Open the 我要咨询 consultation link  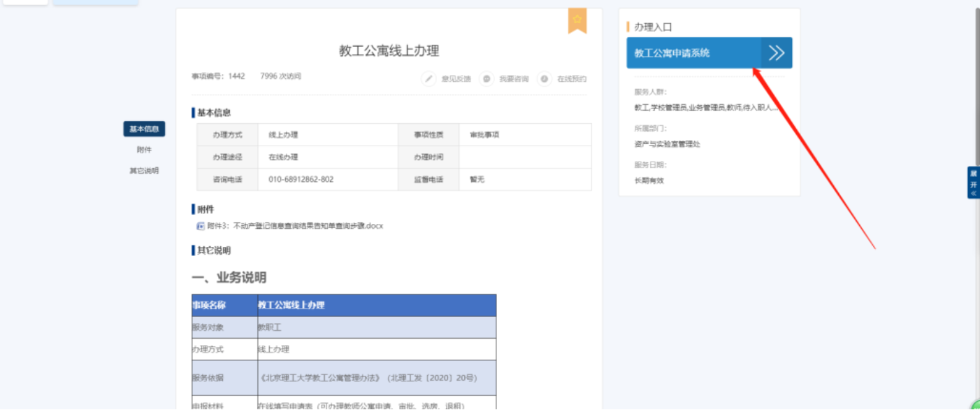click(x=514, y=79)
